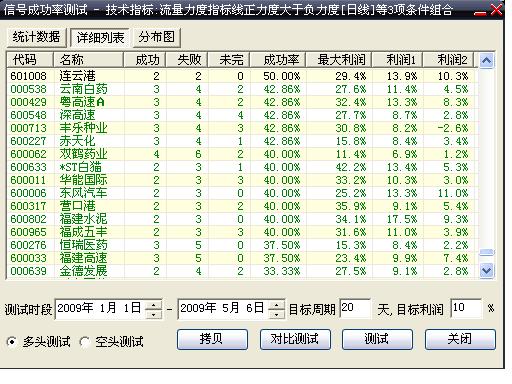The width and height of the screenshot is (512, 384).
Task: Select the stock 福成五丰
Action: tap(83, 232)
